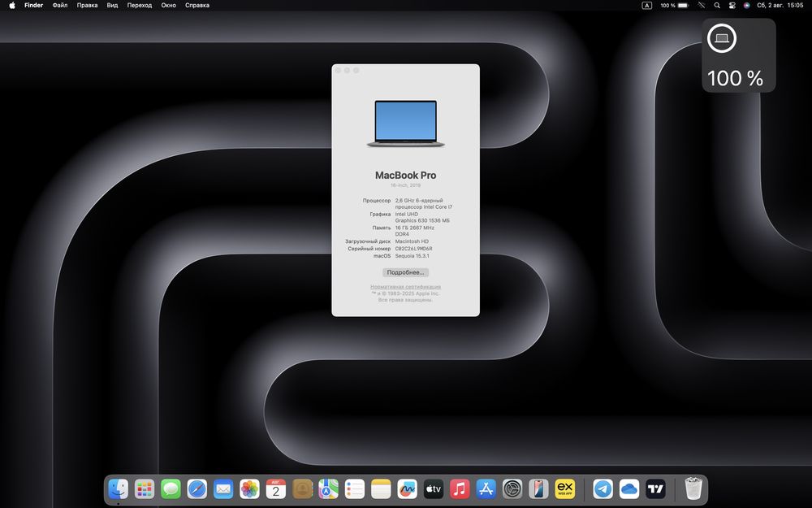This screenshot has width=812, height=508.
Task: Click the MacBook Pro laptop image
Action: pyautogui.click(x=405, y=124)
